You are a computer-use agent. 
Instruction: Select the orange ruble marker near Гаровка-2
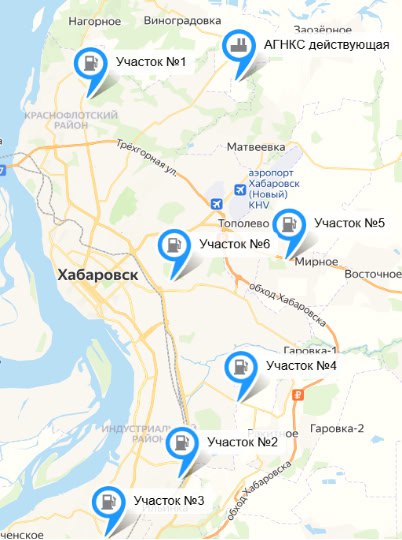click(x=298, y=395)
